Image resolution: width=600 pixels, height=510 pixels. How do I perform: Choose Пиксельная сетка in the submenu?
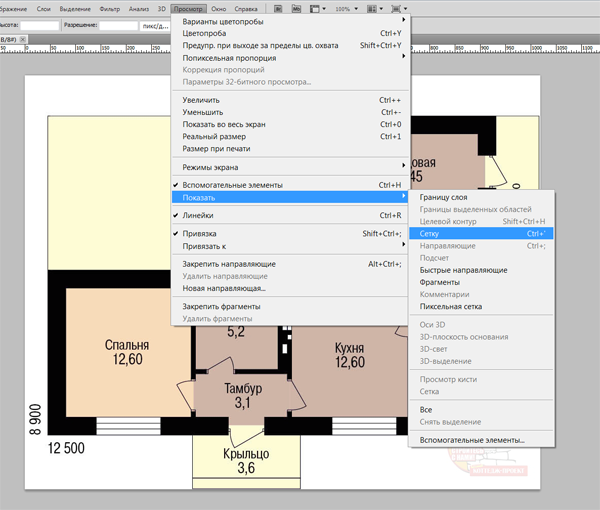tap(451, 307)
